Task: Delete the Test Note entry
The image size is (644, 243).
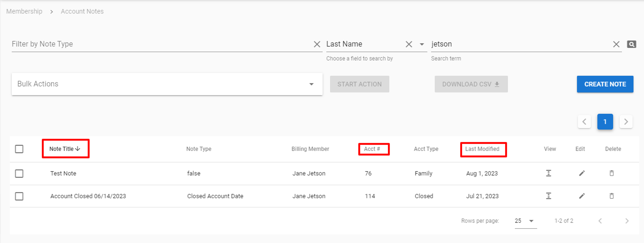Action: click(611, 173)
